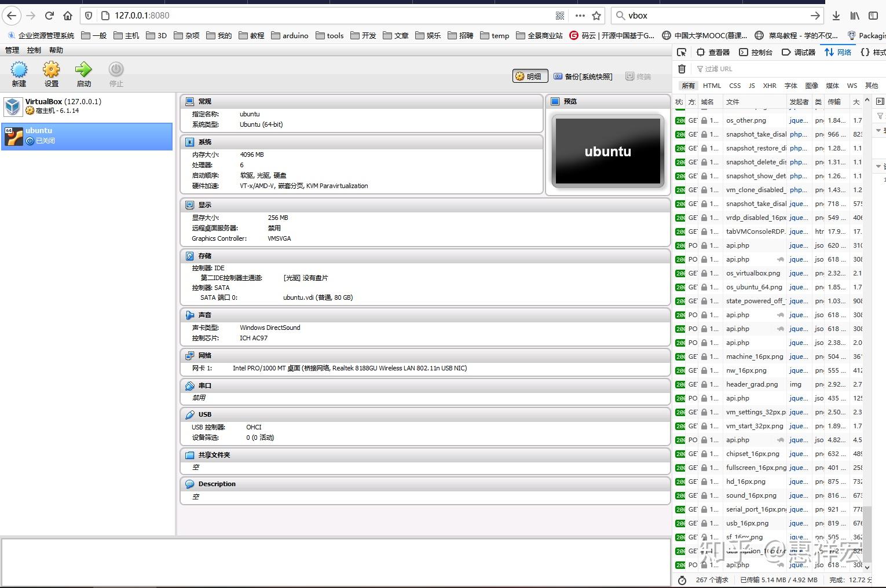Clear network requests with the trash icon
This screenshot has width=886, height=588.
pos(682,69)
